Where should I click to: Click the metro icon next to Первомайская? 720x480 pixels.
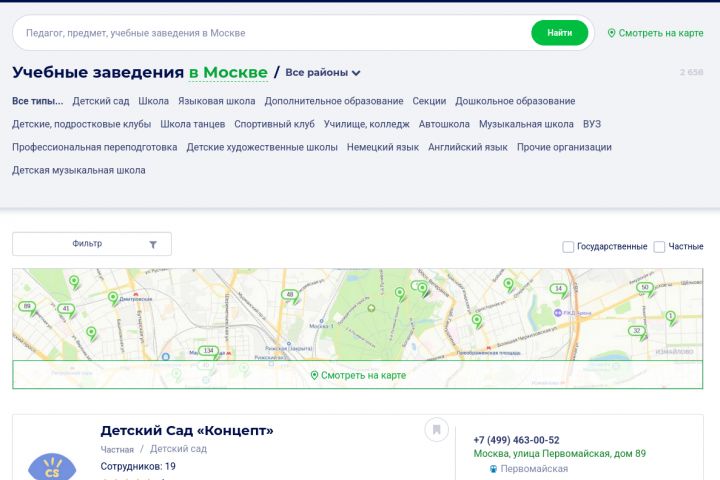point(493,468)
